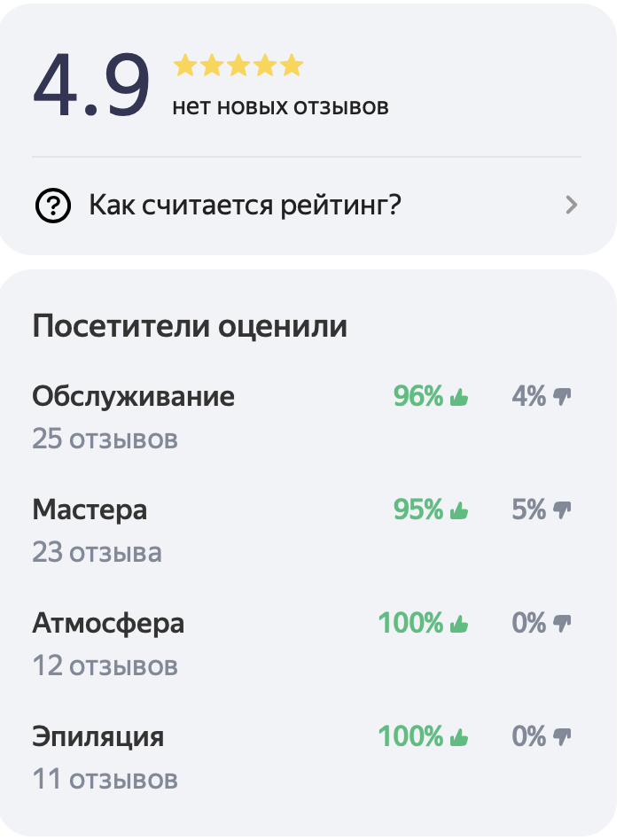Viewport: 624px width, 840px height.
Task: Click thumbs-down icon for Эпиляция 0%
Action: [x=562, y=737]
